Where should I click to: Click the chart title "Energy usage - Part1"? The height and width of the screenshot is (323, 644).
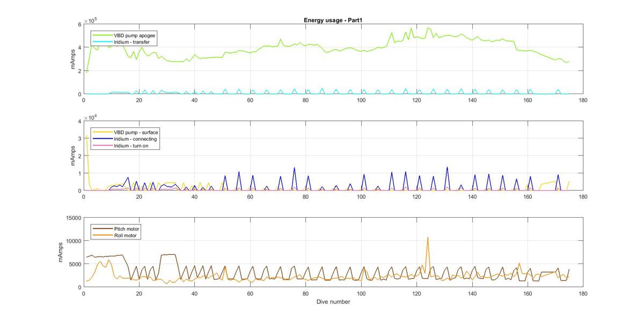[334, 20]
